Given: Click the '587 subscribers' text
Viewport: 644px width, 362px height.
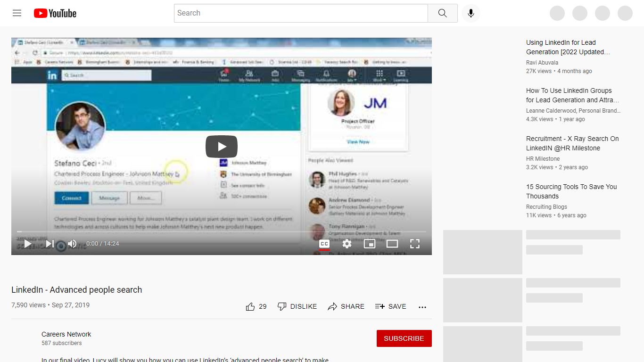Looking at the screenshot, I should pos(61,343).
